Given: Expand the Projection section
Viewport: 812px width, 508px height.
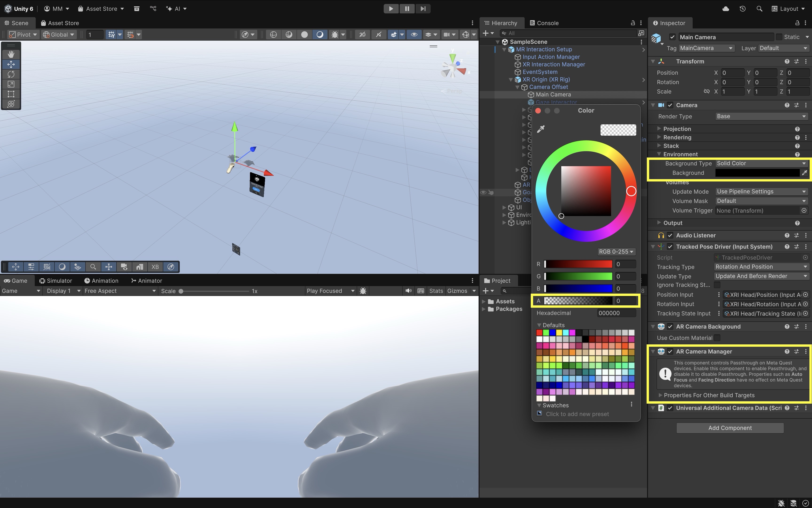Looking at the screenshot, I should pos(677,129).
